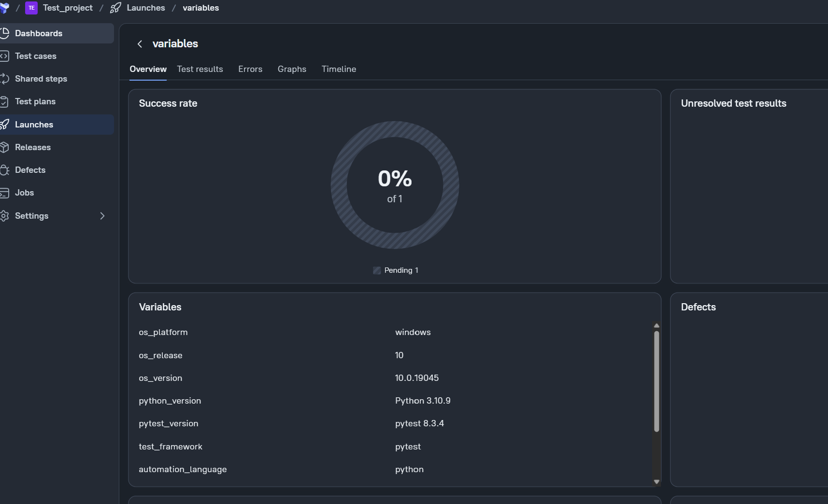Switch to the Graphs tab

(x=292, y=69)
